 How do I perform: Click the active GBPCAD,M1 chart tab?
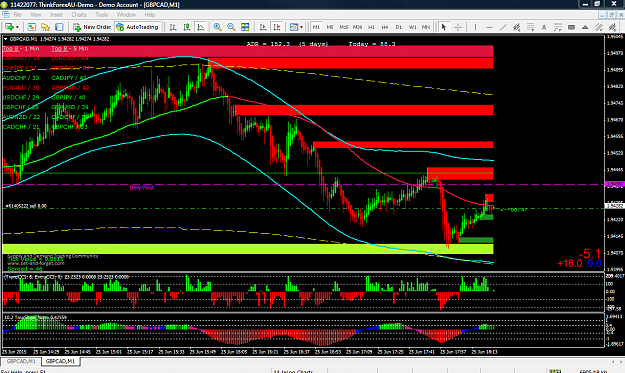[x=60, y=361]
